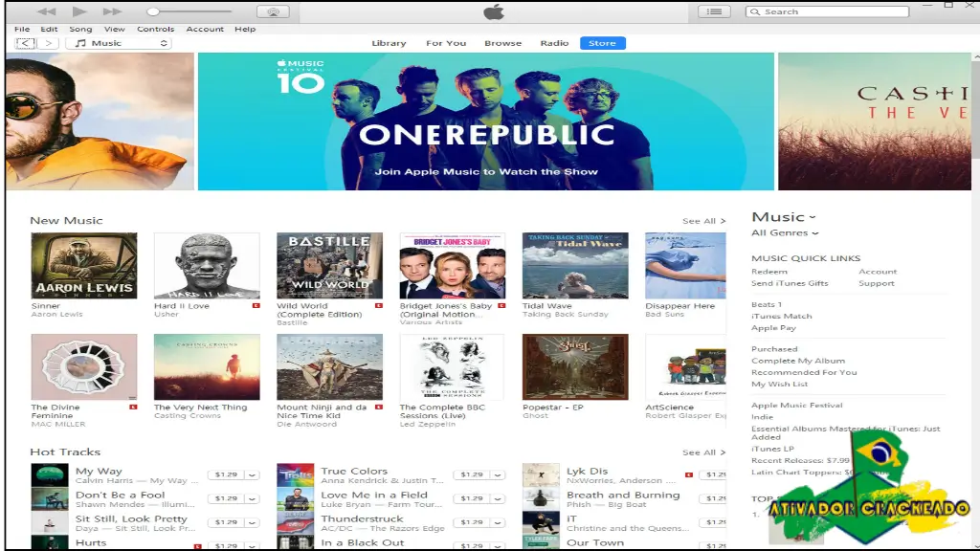The height and width of the screenshot is (551, 980).
Task: Click the $1.29 price button for Don't Be a Fool
Action: click(x=226, y=498)
